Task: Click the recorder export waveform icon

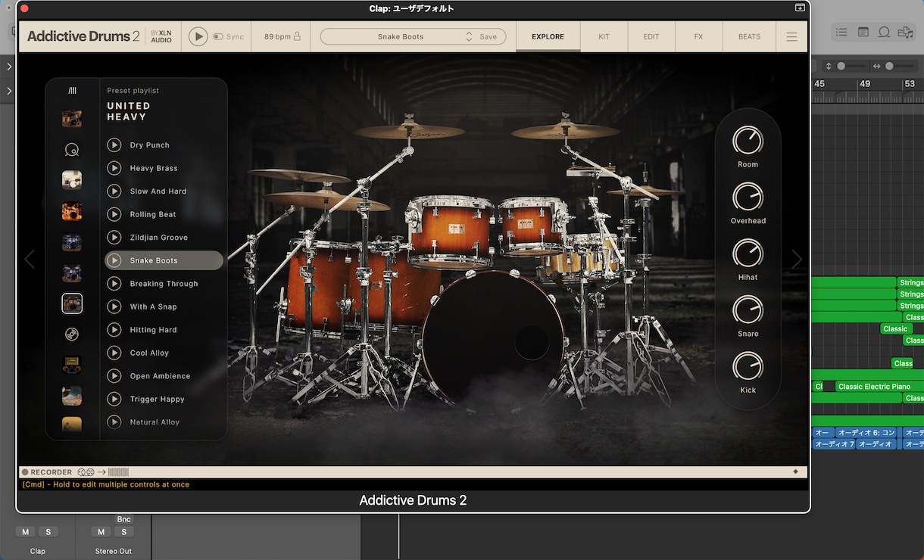Action: (118, 472)
